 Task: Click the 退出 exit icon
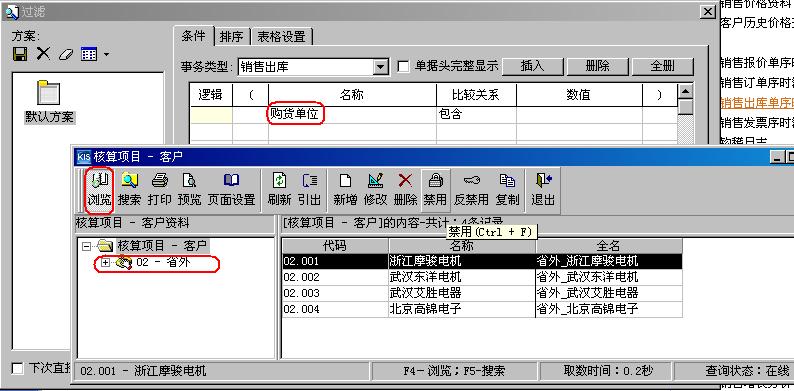(x=543, y=189)
